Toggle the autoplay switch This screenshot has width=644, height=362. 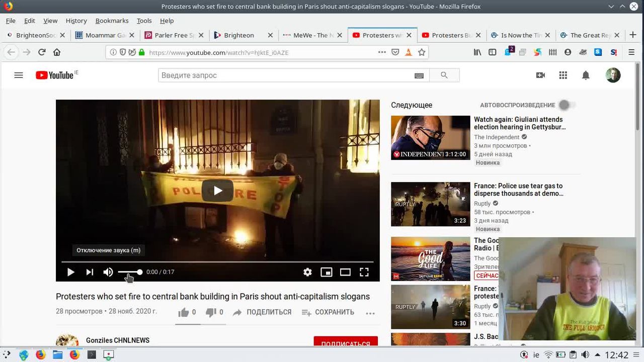pyautogui.click(x=566, y=105)
